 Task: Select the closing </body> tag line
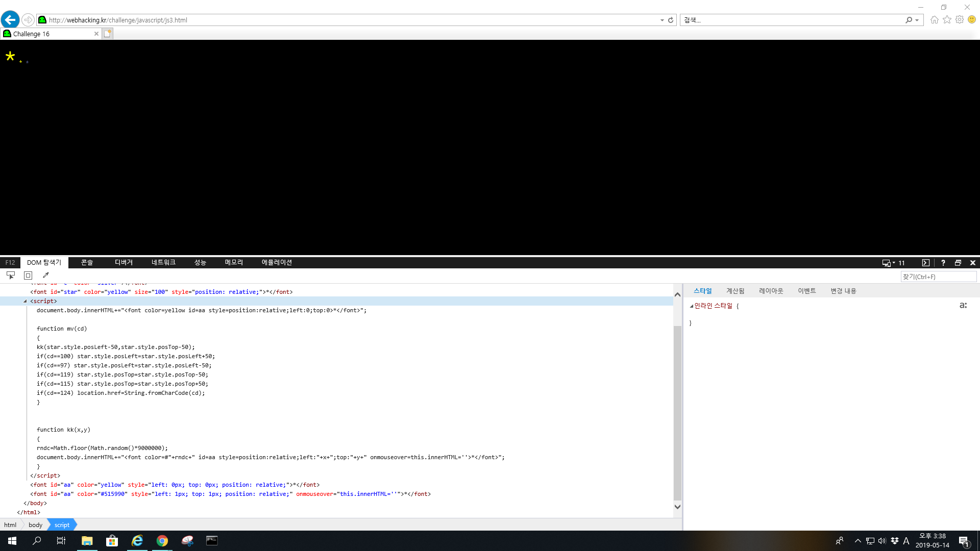click(35, 503)
